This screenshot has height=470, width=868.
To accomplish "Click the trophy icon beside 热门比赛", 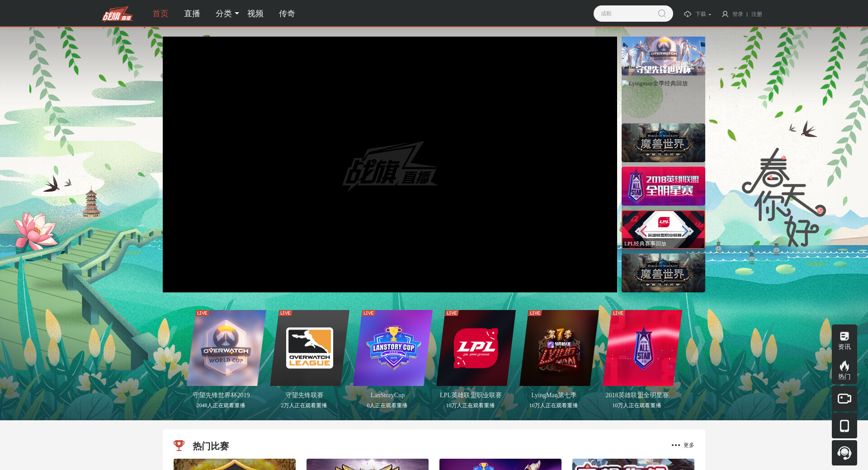I will pyautogui.click(x=179, y=446).
